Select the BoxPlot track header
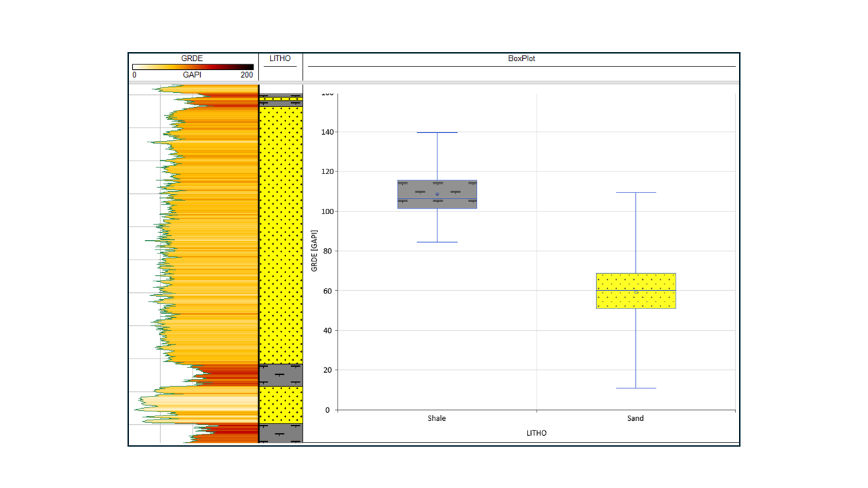The height and width of the screenshot is (488, 868). (x=521, y=58)
